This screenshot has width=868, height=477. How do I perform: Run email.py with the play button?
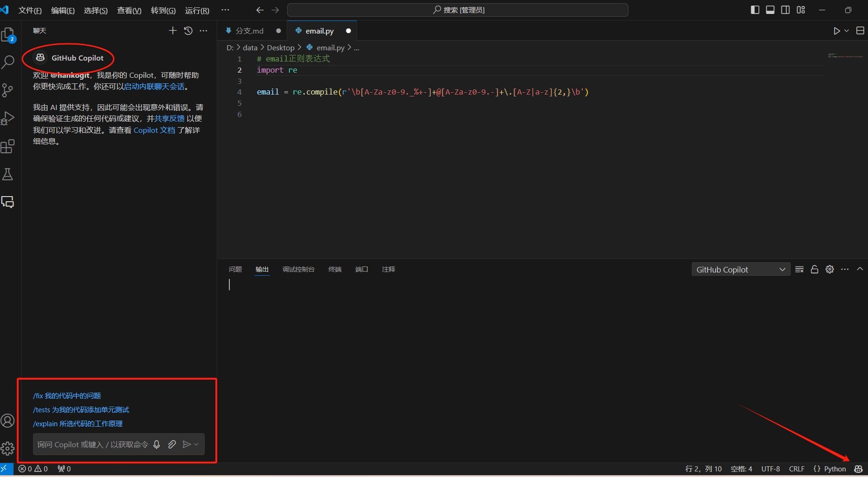coord(836,31)
